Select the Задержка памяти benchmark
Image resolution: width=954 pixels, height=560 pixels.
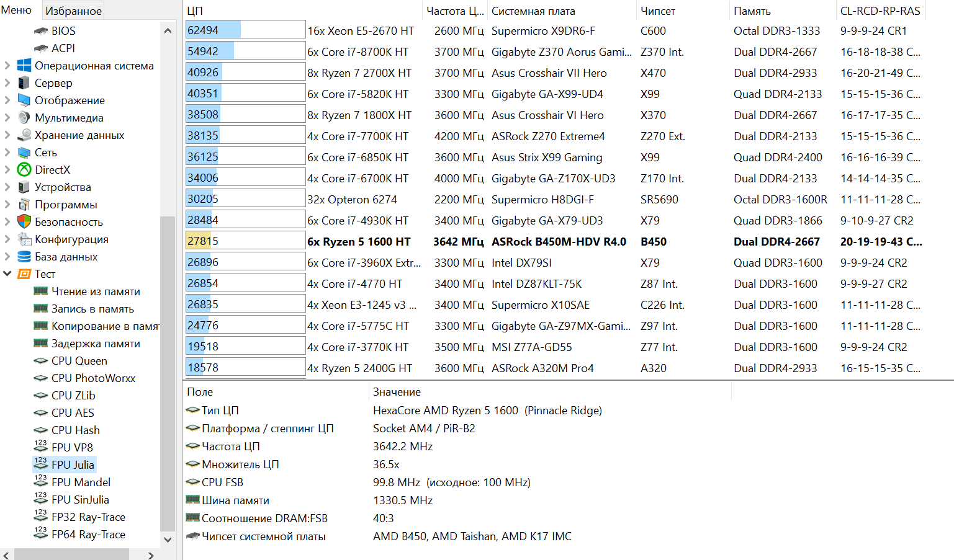click(96, 344)
